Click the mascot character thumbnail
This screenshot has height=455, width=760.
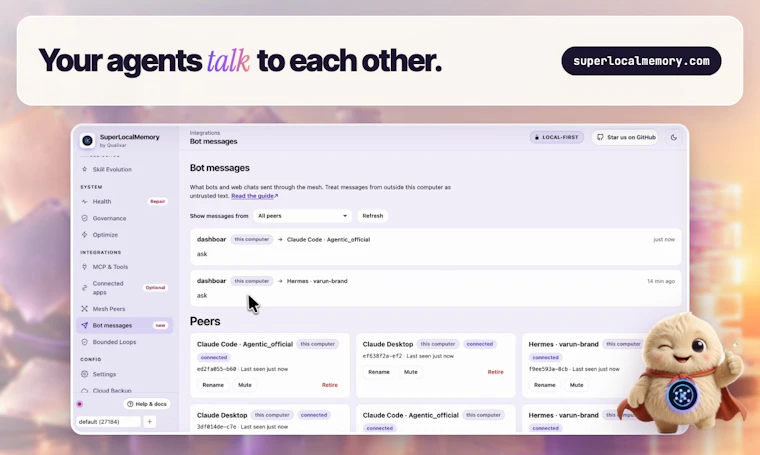click(x=683, y=373)
